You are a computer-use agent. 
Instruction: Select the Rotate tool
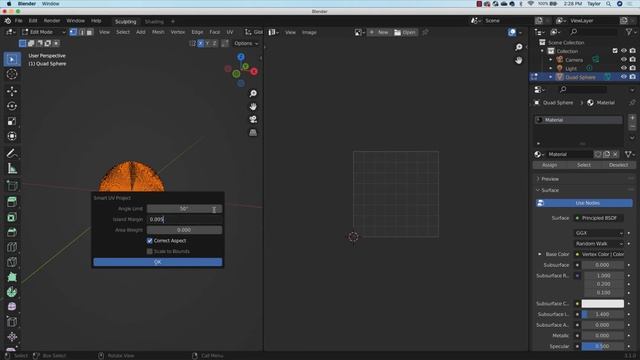(x=12, y=106)
